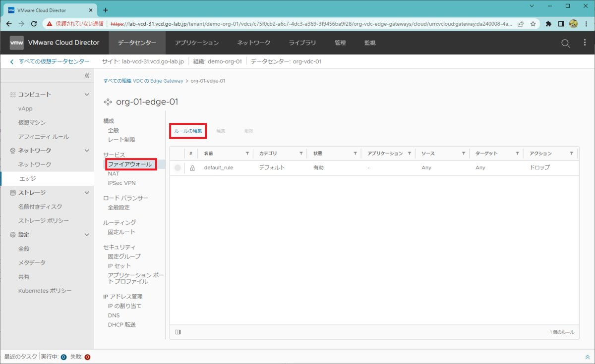Open the アプリケーション top tab

[196, 43]
